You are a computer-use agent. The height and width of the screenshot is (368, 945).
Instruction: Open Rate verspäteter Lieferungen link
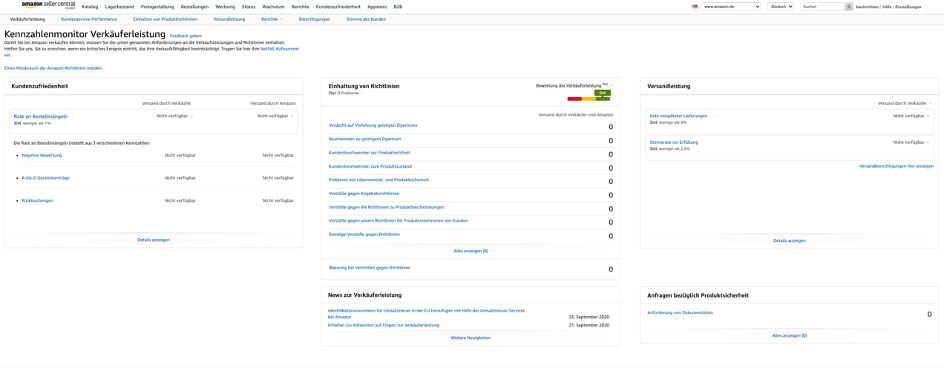678,116
